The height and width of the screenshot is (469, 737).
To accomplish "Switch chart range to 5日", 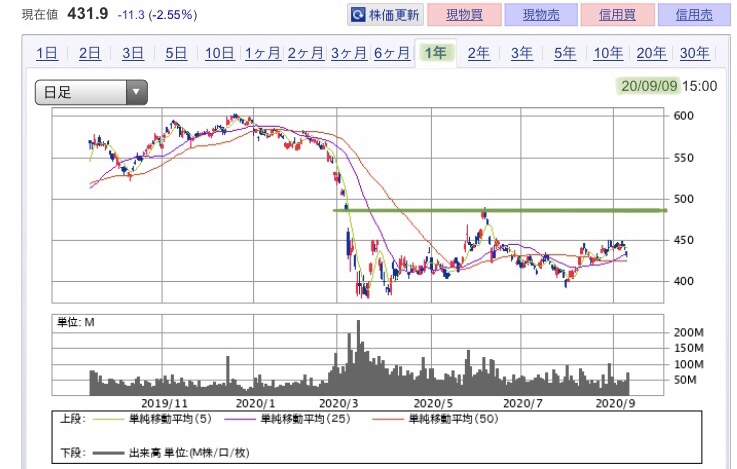I will (176, 53).
